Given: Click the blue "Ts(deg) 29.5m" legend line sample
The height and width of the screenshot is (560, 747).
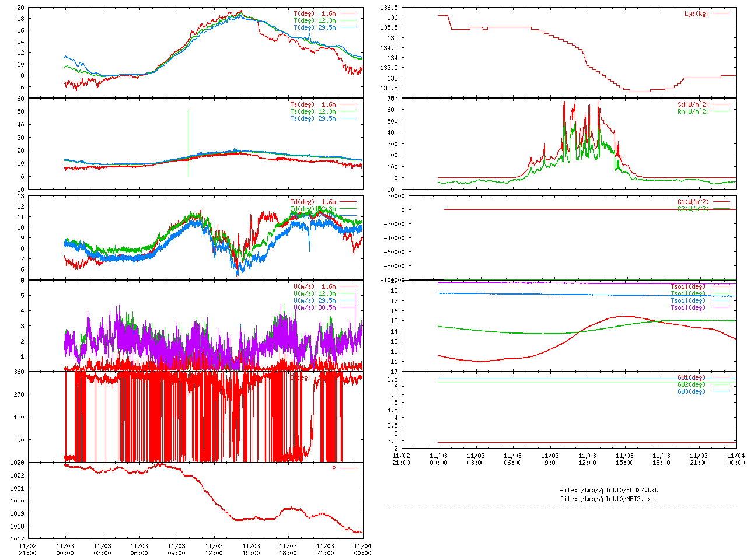Looking at the screenshot, I should point(348,118).
